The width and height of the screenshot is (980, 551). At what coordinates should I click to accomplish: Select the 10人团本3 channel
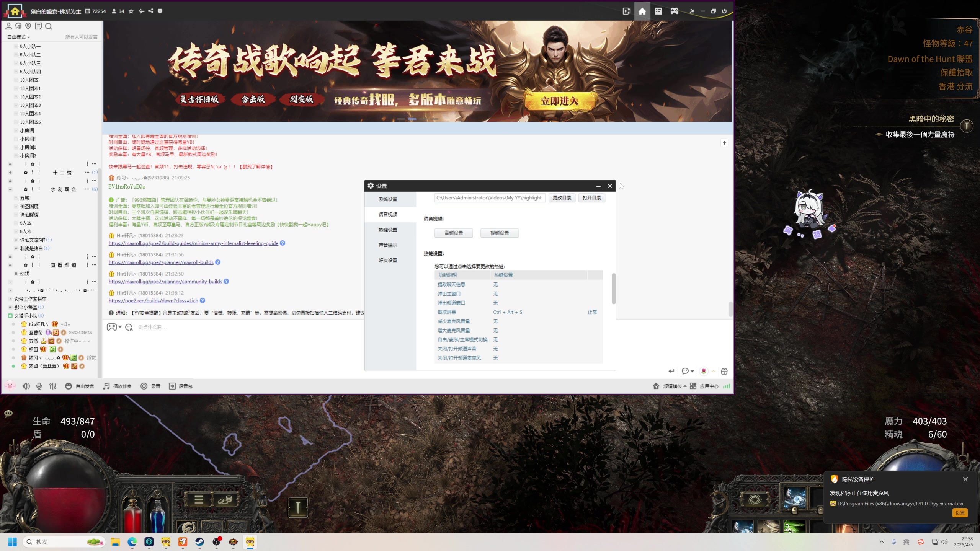[x=30, y=105]
